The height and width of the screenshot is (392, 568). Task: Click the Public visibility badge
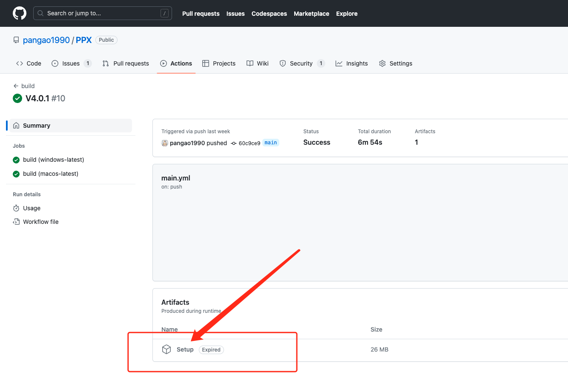coord(106,40)
